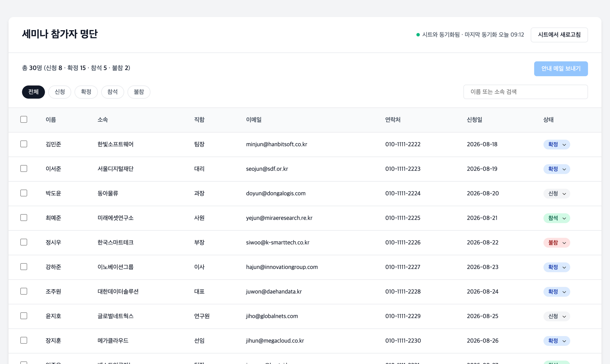Viewport: 610px width, 364px height.
Task: Show all attendees with 전체 filter
Action: (x=33, y=92)
